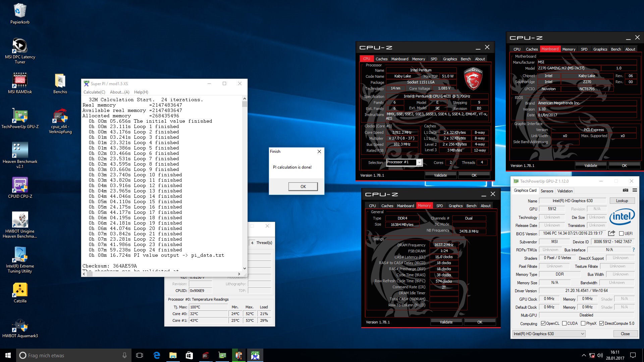
Task: Open the SPD tab in CPU-Z Memory window
Action: pos(440,206)
